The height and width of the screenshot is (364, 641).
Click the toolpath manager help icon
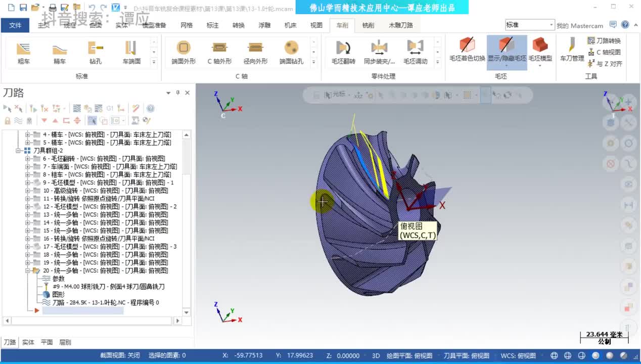tap(150, 109)
